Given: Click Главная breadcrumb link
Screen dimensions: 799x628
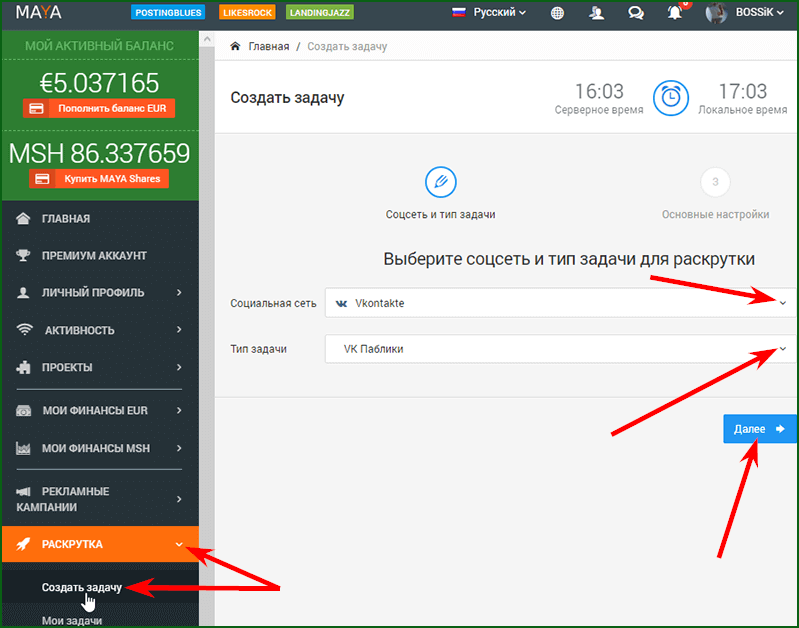Looking at the screenshot, I should click(x=269, y=46).
